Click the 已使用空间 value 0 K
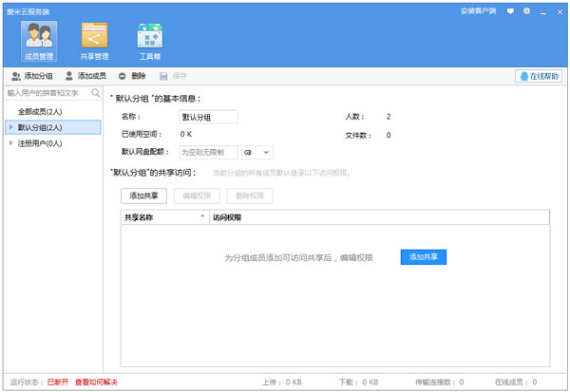The image size is (570, 392). point(186,134)
